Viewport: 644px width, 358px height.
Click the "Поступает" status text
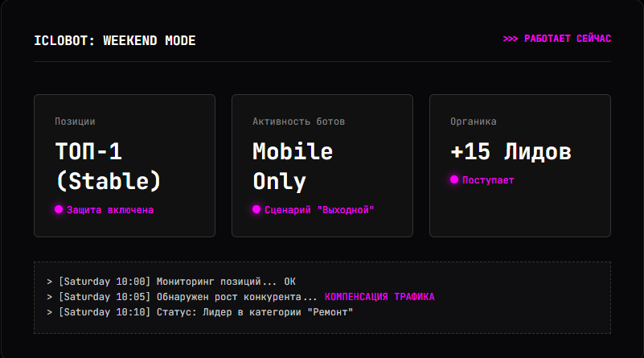point(488,179)
